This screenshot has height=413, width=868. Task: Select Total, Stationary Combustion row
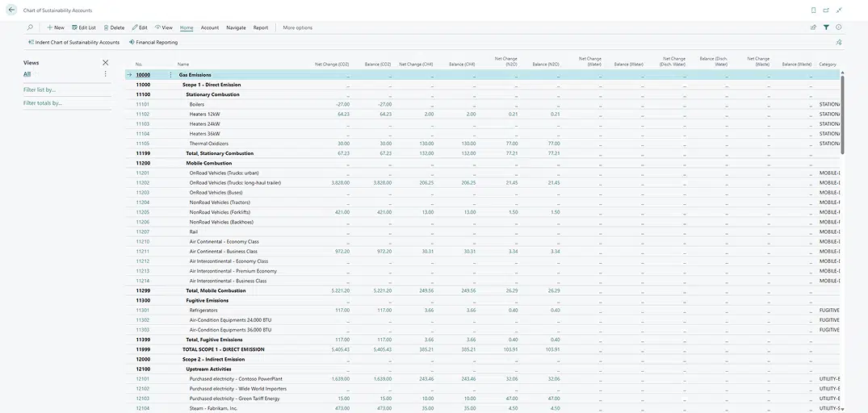point(220,153)
